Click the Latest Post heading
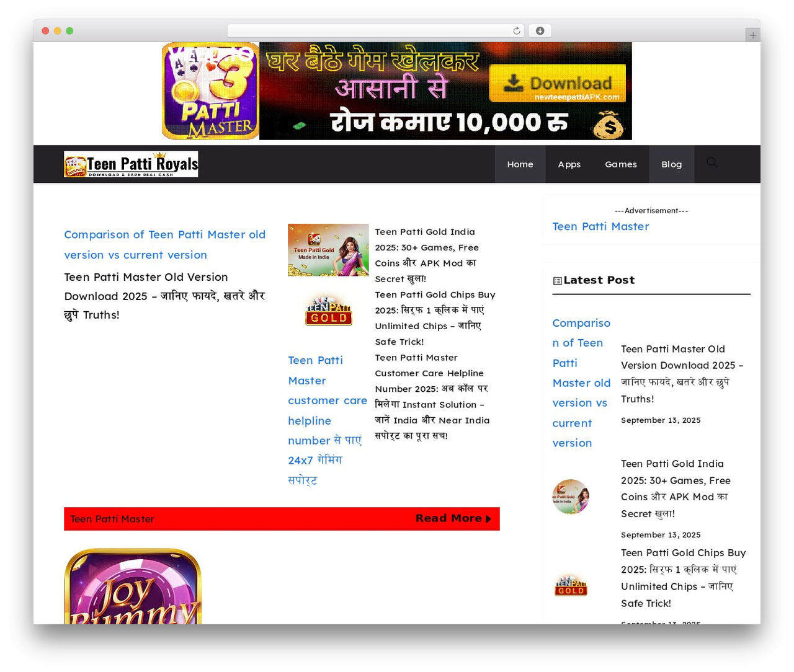 [x=599, y=280]
